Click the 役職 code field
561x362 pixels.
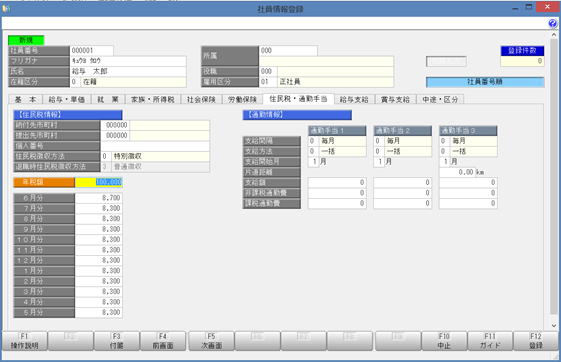268,71
